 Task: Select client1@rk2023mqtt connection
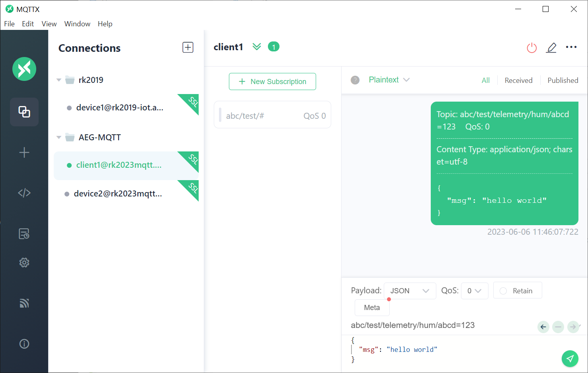(126, 165)
